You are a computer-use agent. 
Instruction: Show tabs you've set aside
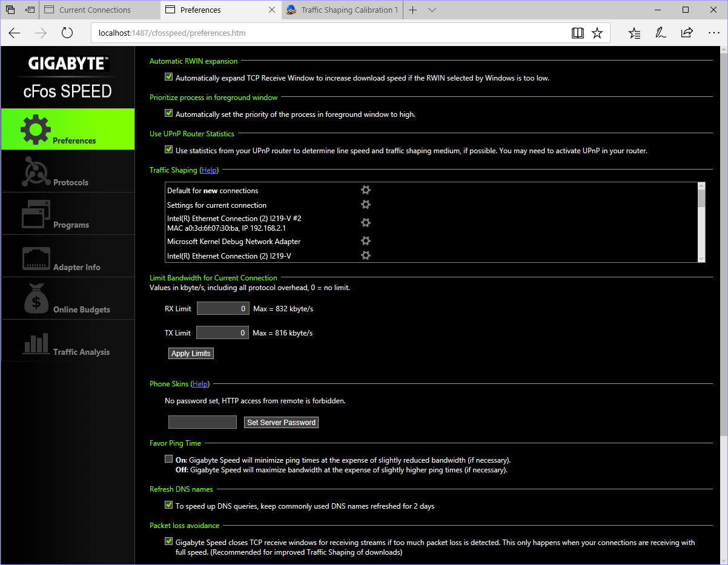(x=10, y=10)
